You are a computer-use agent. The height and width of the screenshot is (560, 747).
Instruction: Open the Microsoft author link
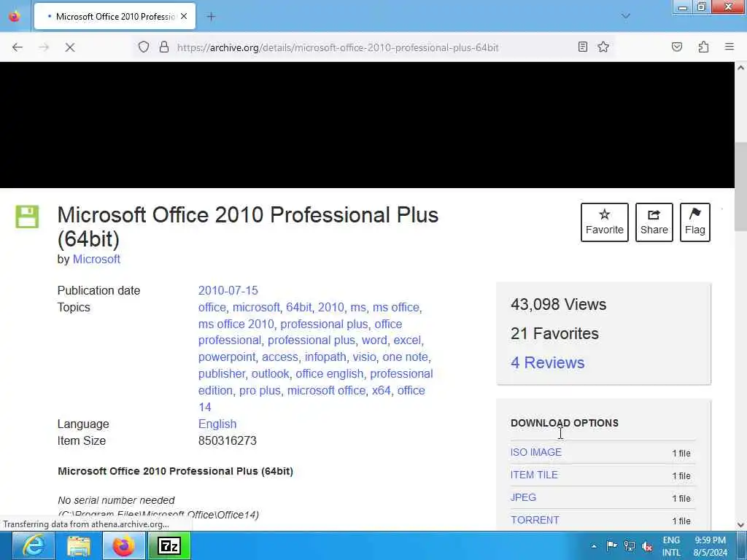(x=96, y=259)
